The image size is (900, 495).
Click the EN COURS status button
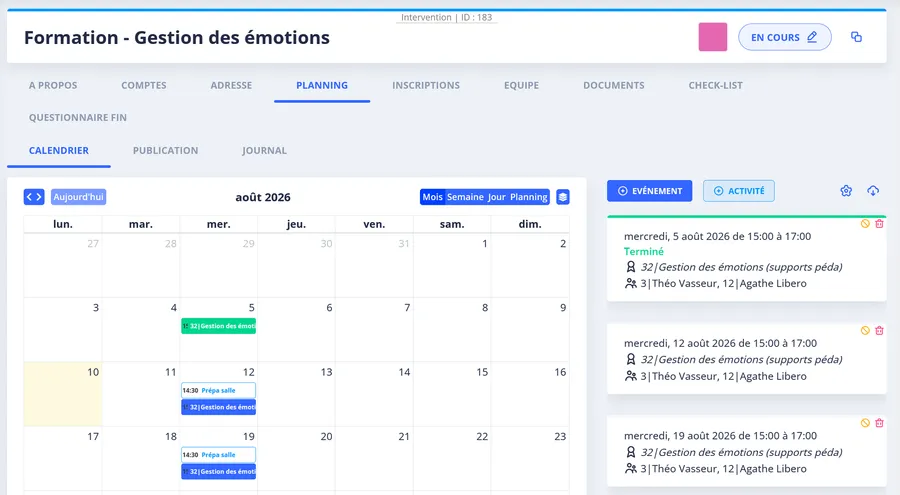tap(785, 37)
